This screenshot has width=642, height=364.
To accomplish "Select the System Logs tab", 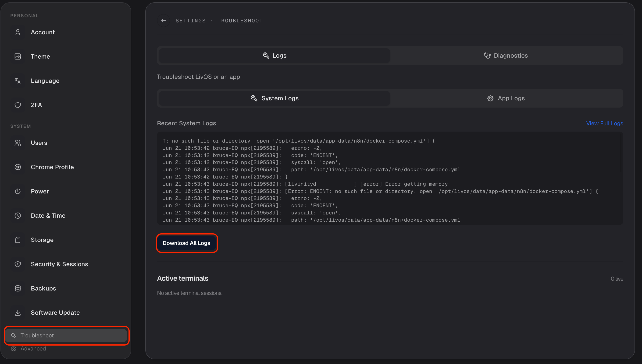I will [274, 98].
